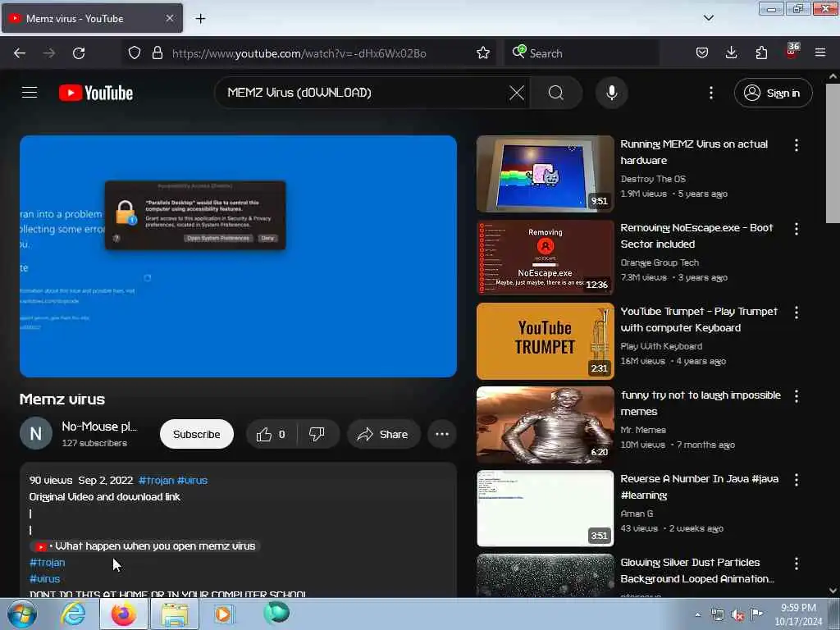Click the muted volume tray icon

(x=737, y=615)
